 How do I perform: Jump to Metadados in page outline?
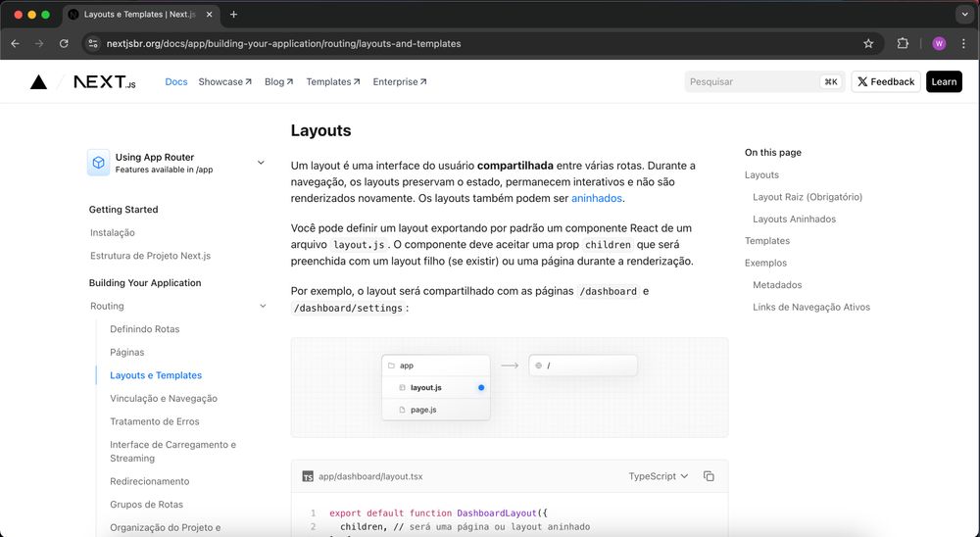(x=777, y=284)
